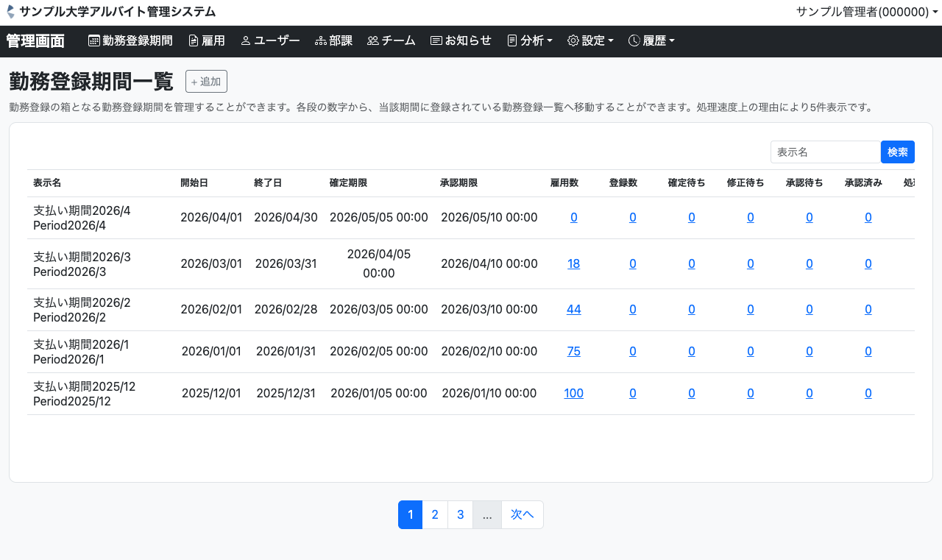The width and height of the screenshot is (942, 560).
Task: Click the person icon beside ユーザー
Action: coord(246,41)
